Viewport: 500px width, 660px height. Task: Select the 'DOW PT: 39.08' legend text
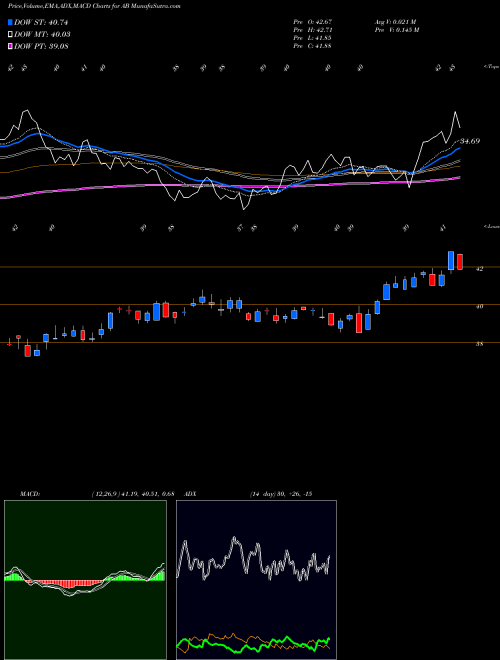(x=41, y=46)
